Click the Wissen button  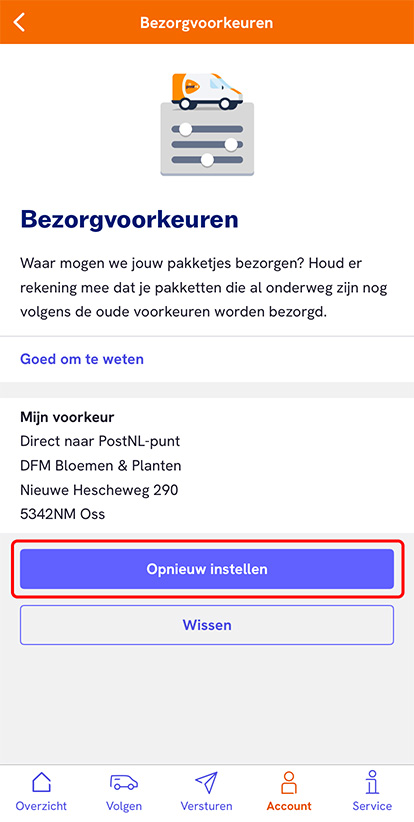[207, 625]
